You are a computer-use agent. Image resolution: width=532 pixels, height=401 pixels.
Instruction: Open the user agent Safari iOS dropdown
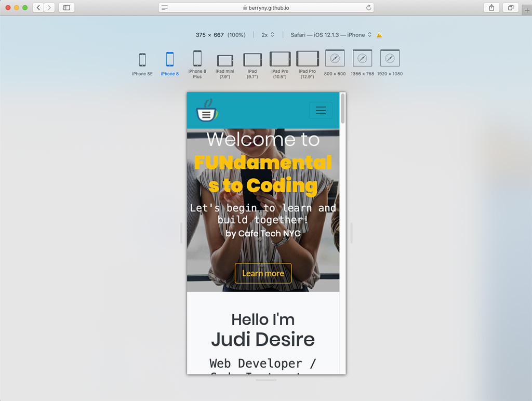coord(331,35)
